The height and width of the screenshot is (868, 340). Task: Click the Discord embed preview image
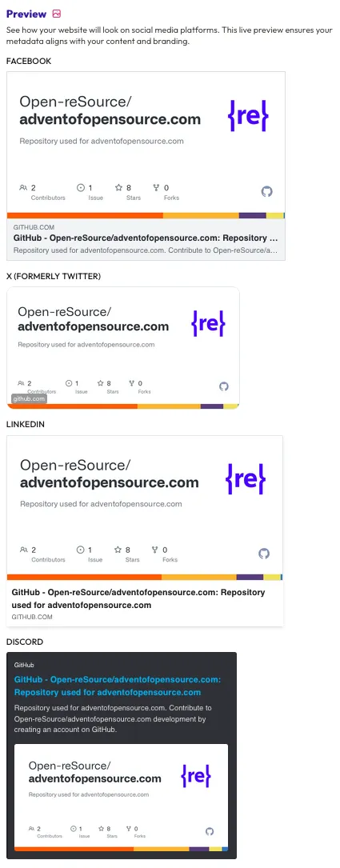[122, 797]
